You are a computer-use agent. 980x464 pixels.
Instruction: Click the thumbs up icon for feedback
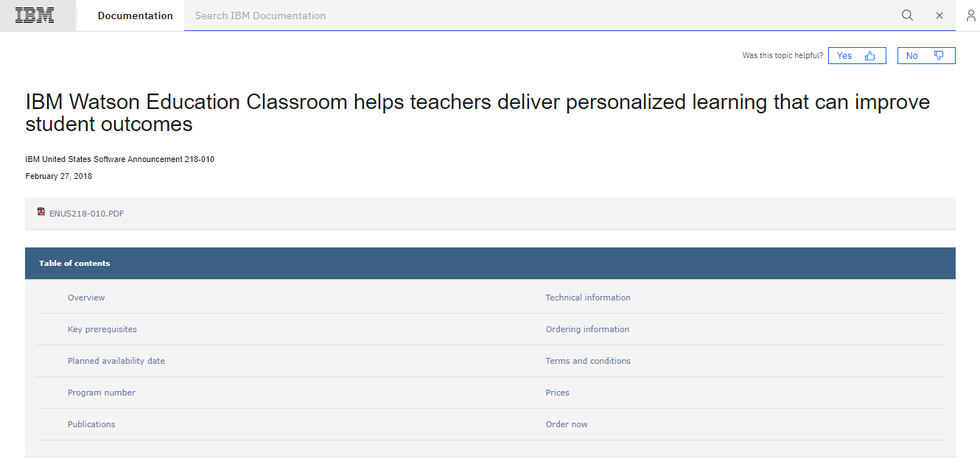(869, 55)
